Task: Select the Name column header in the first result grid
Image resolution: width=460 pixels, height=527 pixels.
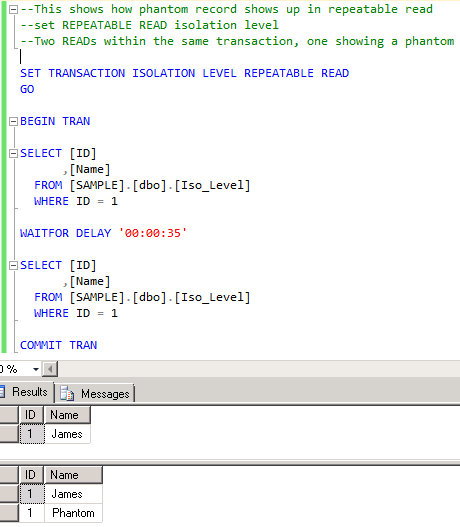Action: click(67, 415)
